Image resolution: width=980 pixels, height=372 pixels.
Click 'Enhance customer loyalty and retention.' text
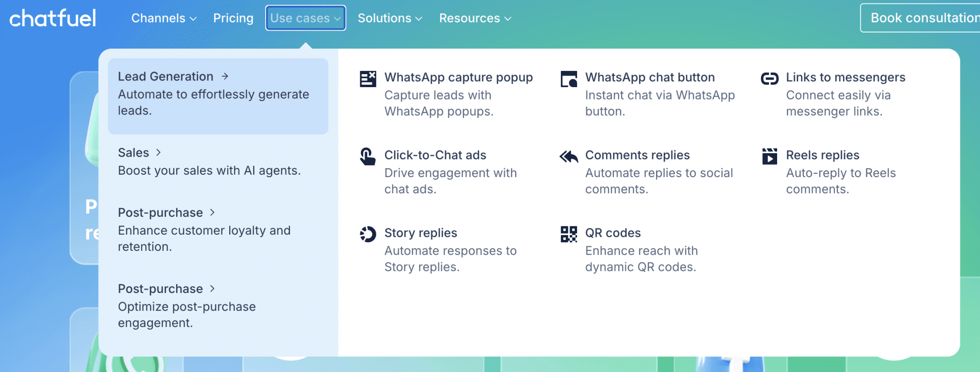pyautogui.click(x=204, y=238)
